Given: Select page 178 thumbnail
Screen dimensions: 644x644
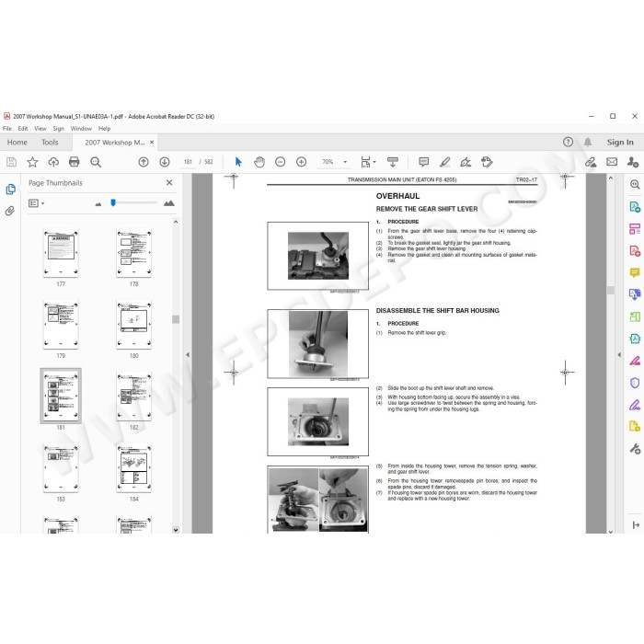Looking at the screenshot, I should coord(134,253).
